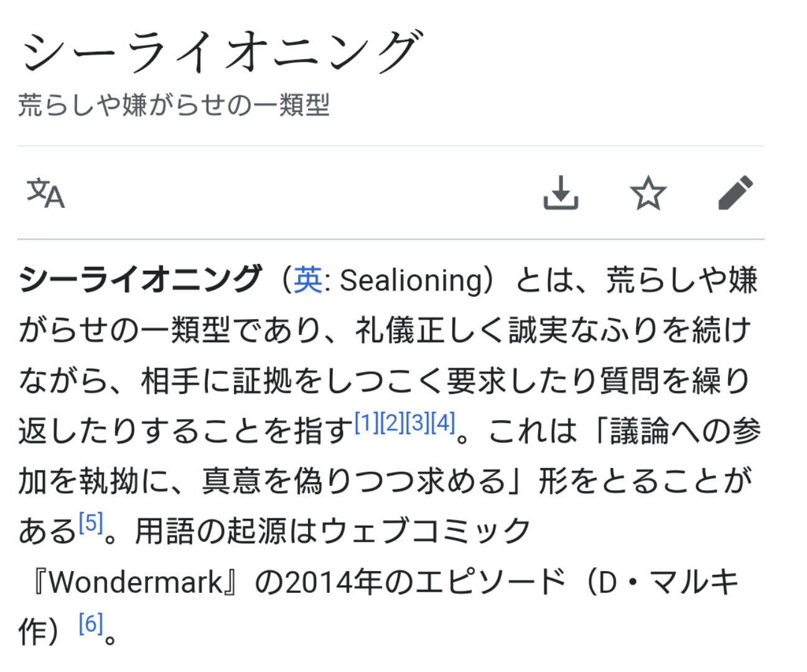The image size is (807, 672).
Task: Click the word ウェブコミック
Action: [426, 532]
